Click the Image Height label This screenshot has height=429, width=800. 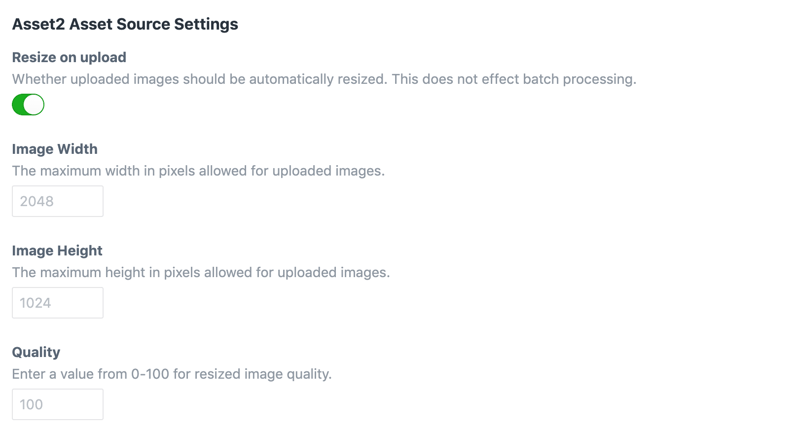[57, 251]
